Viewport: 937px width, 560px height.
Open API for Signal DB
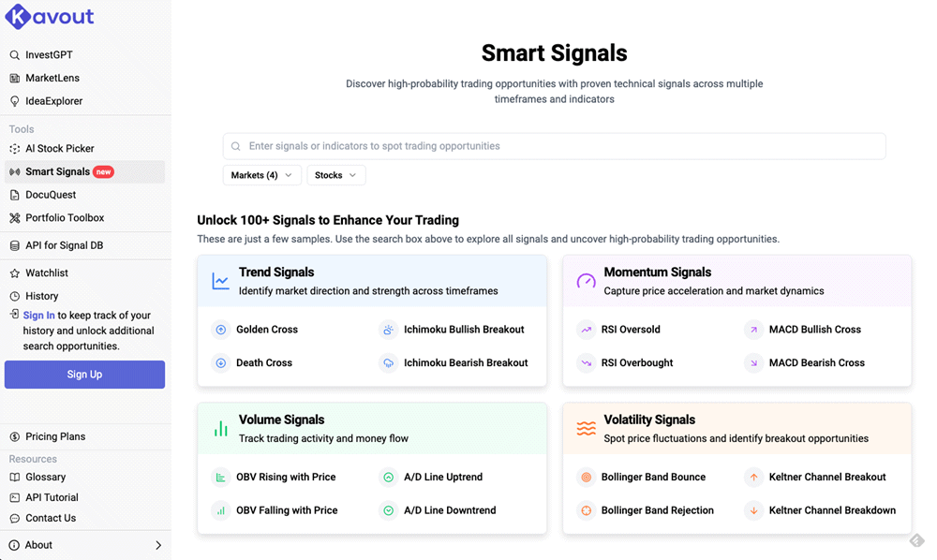(x=57, y=244)
